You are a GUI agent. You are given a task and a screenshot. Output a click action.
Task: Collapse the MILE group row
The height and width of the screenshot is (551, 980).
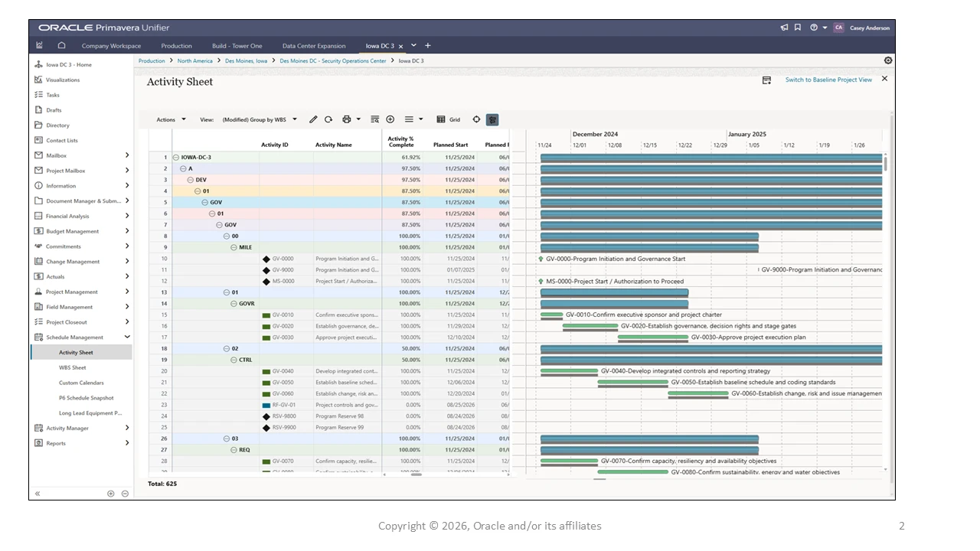234,247
